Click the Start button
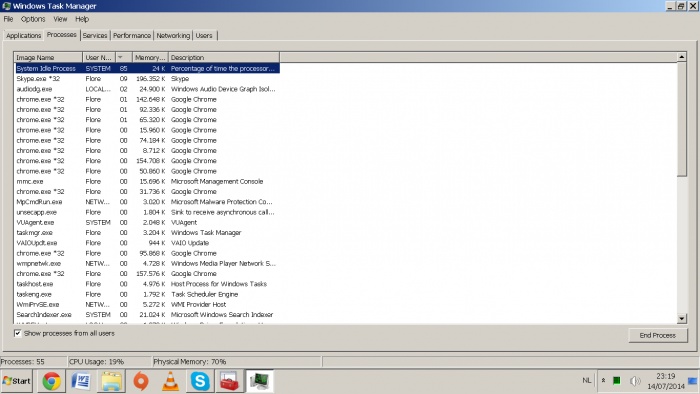 pyautogui.click(x=17, y=381)
